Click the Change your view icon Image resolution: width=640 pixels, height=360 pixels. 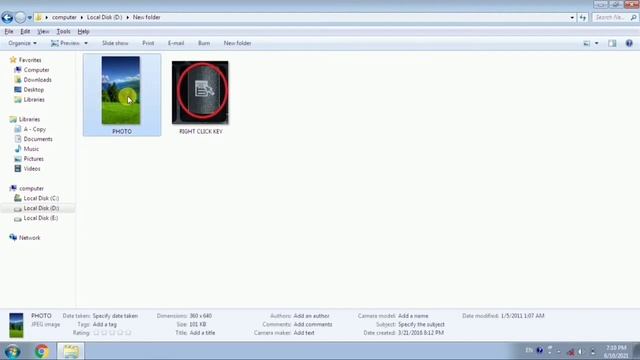click(587, 43)
